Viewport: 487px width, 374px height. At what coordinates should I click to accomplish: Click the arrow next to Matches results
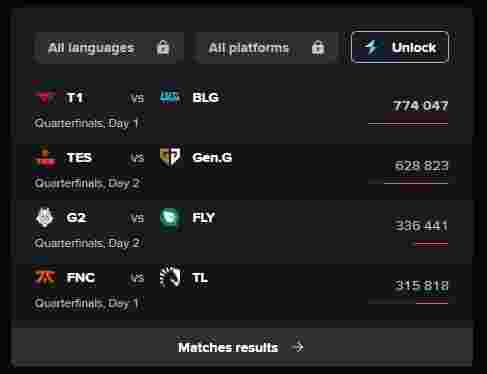(298, 347)
